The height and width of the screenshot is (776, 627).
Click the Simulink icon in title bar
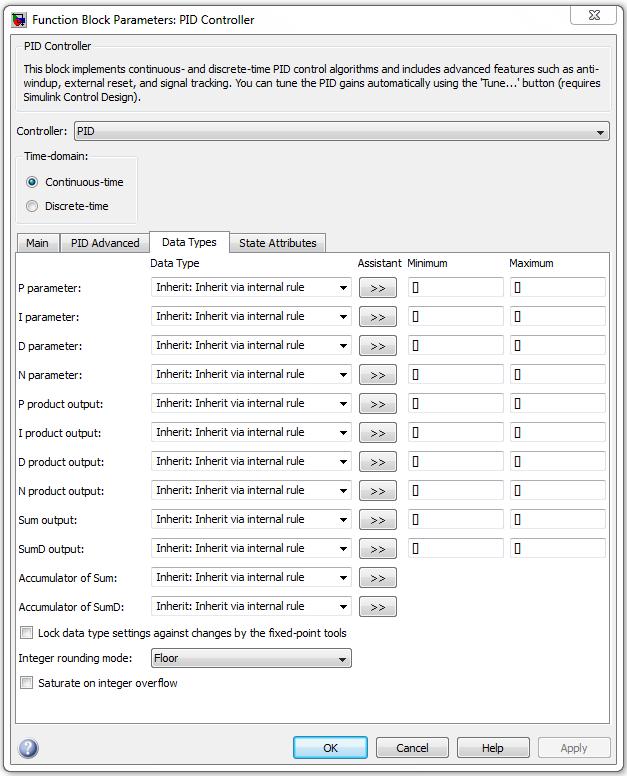tap(20, 20)
